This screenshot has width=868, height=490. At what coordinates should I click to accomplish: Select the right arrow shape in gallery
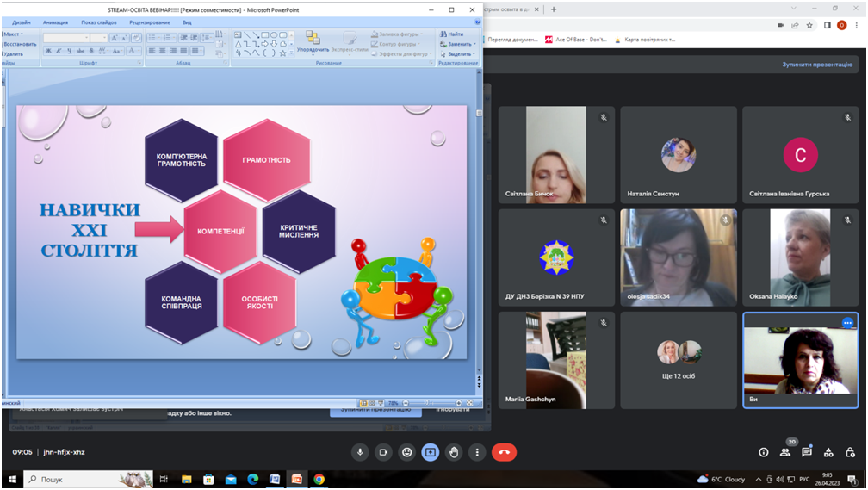tap(264, 44)
